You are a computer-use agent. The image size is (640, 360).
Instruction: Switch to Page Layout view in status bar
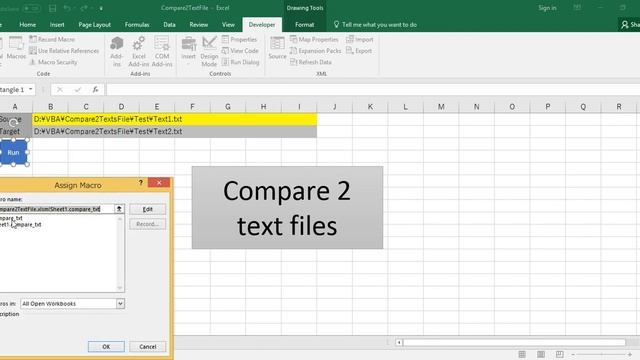(x=541, y=354)
